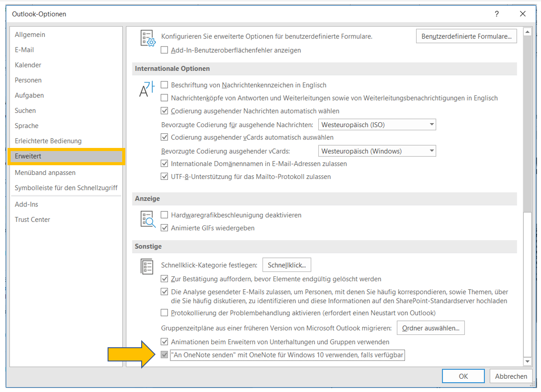Screen dimensions: 541x392
Task: Open the Sprache options page
Action: point(66,126)
